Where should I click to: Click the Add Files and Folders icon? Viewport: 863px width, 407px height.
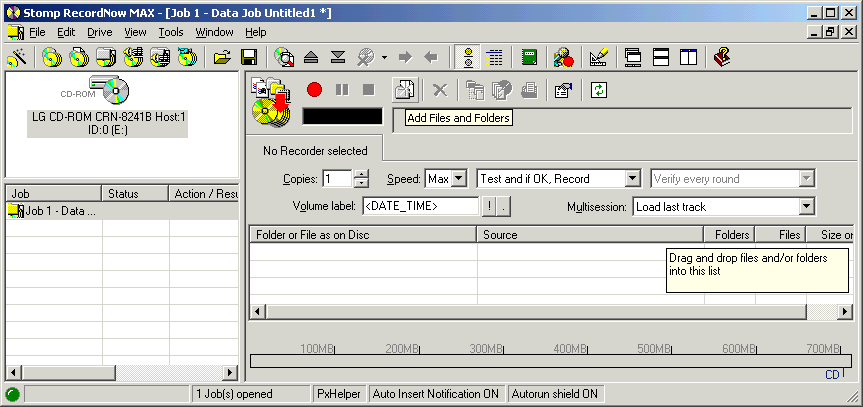click(x=404, y=90)
